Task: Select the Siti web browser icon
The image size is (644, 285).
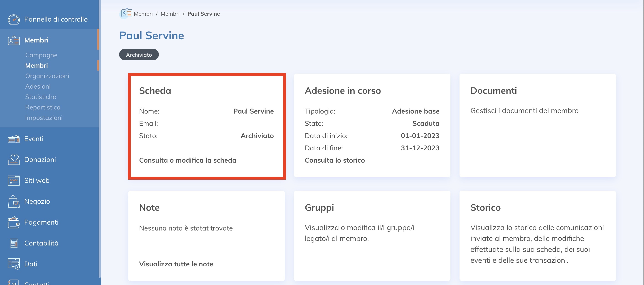Action: (14, 180)
